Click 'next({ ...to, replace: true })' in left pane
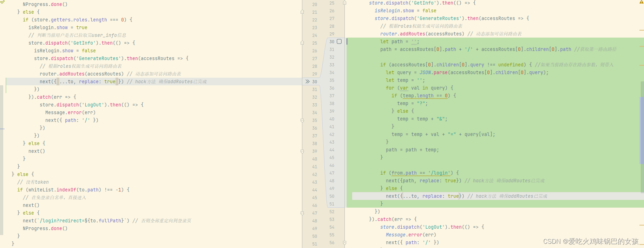The width and height of the screenshot is (644, 248). (x=82, y=81)
